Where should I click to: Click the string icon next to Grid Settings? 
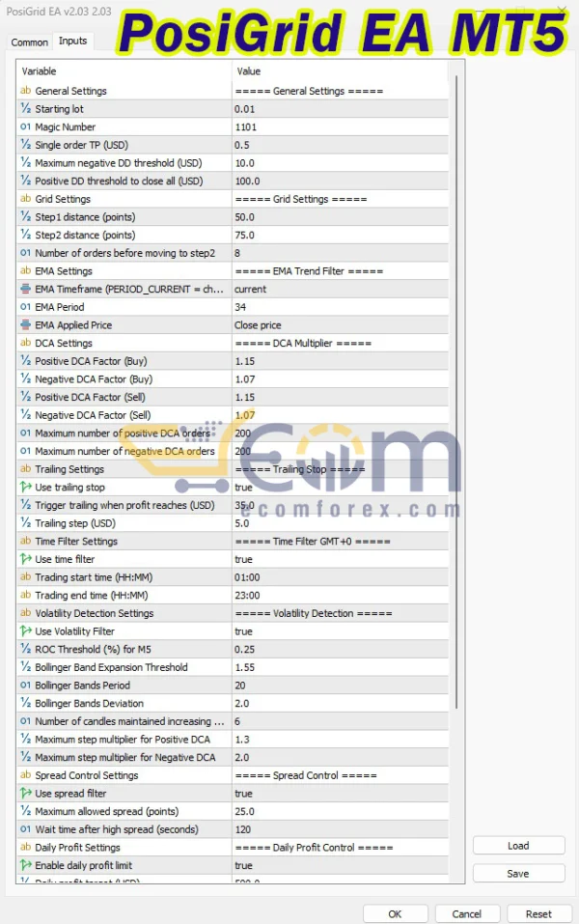coord(26,200)
